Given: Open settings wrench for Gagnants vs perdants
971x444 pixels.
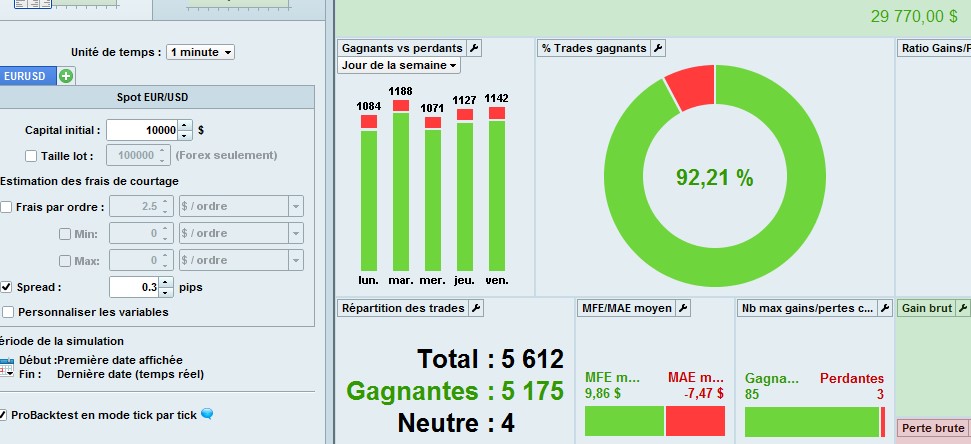Looking at the screenshot, I should [x=474, y=48].
